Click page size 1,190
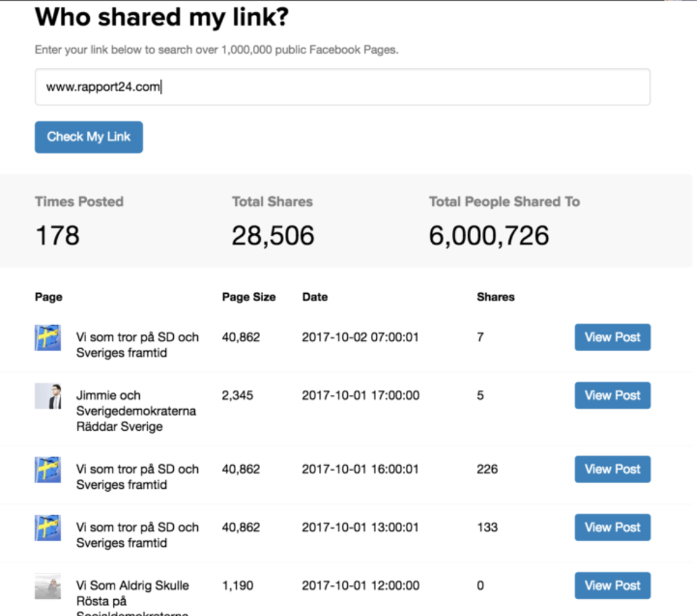 coord(238,586)
